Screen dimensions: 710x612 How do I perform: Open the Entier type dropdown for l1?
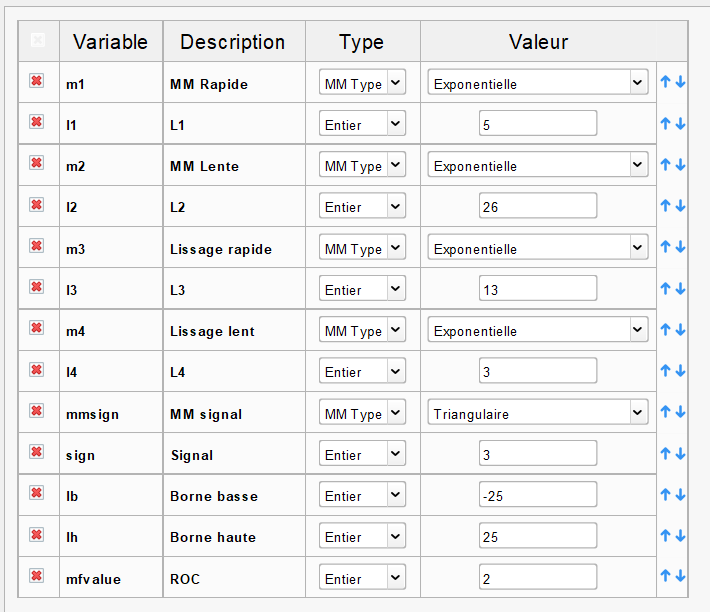(x=362, y=124)
